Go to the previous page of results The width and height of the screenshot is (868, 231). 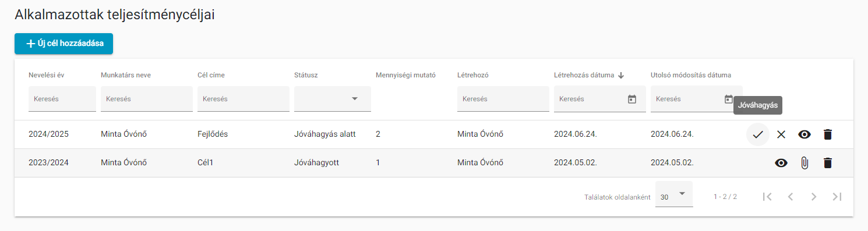coord(791,197)
